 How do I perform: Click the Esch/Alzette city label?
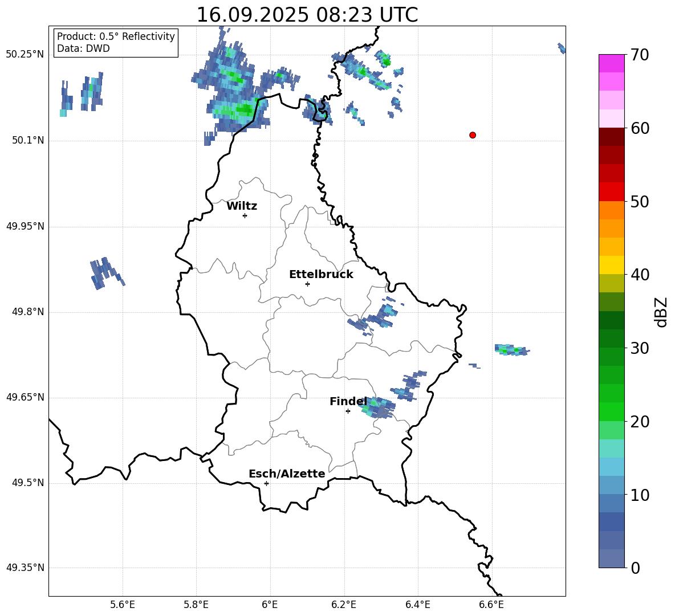(287, 474)
